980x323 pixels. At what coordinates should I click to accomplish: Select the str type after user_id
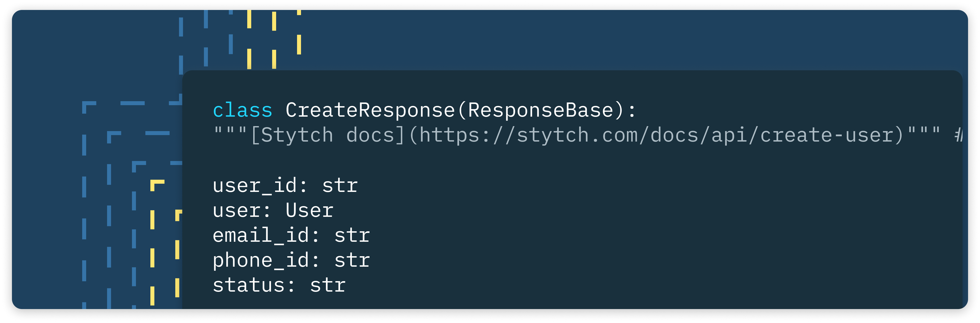click(x=340, y=186)
